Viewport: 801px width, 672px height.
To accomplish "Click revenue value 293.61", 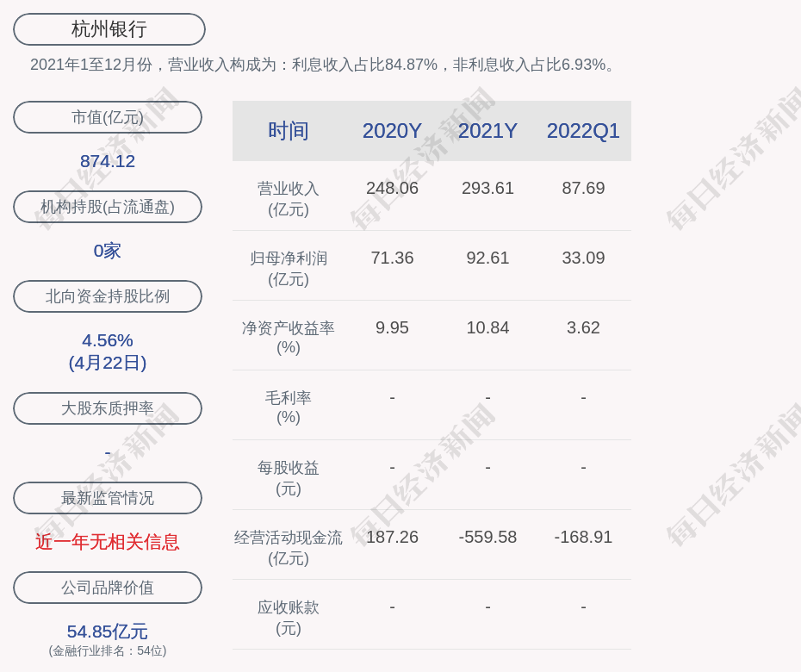I will point(487,188).
